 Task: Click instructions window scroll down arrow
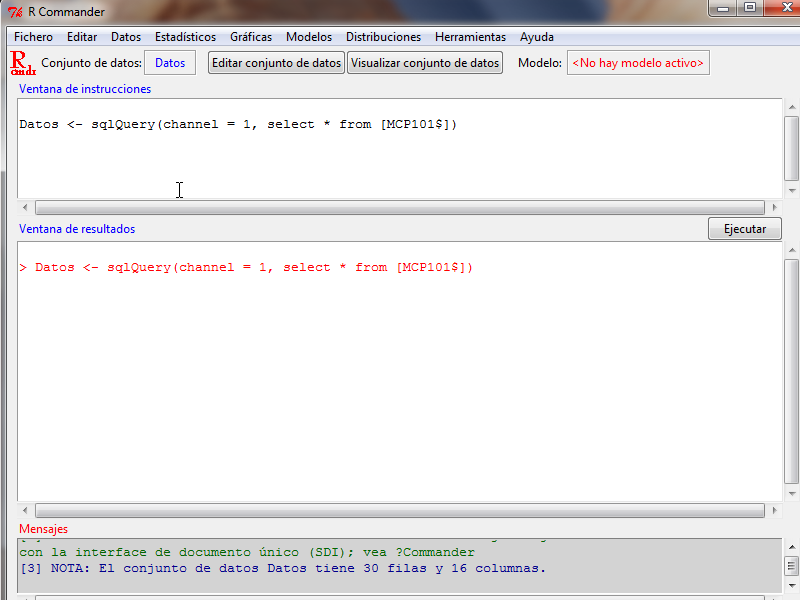[792, 191]
